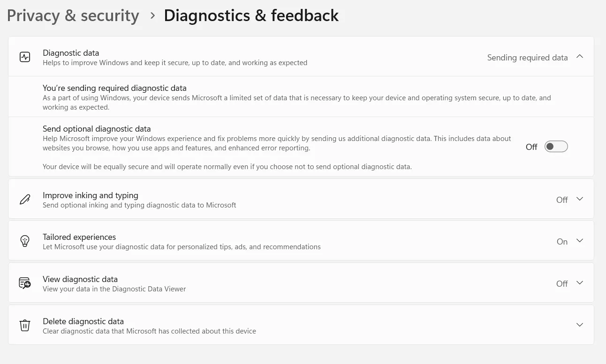This screenshot has height=364, width=606.
Task: Expand the Delete diagnostic data chevron
Action: 580,325
